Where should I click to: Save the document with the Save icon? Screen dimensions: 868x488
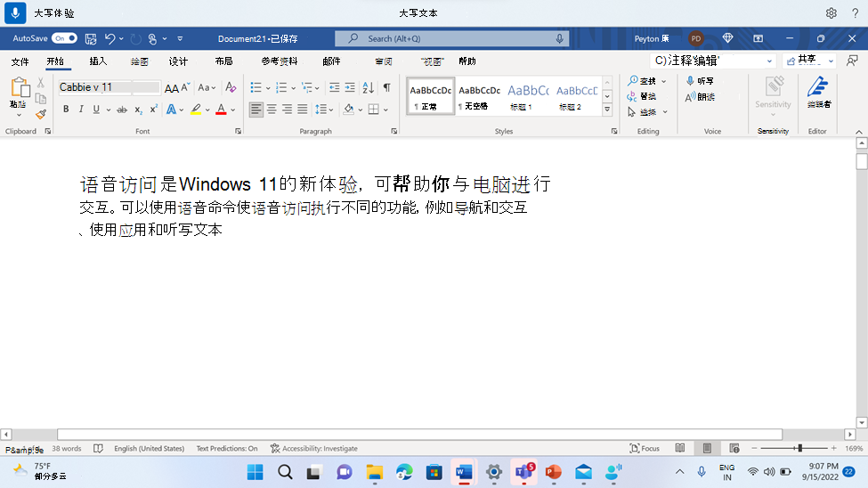(91, 39)
